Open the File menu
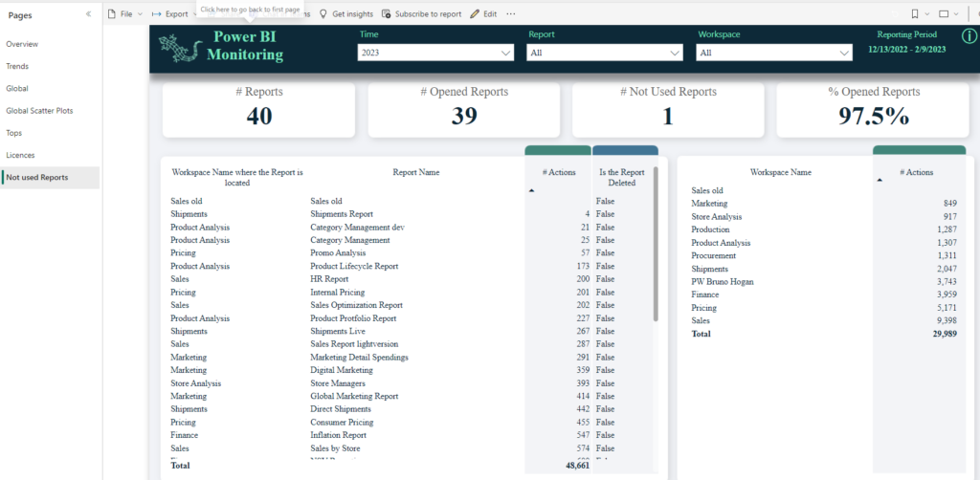 (125, 13)
